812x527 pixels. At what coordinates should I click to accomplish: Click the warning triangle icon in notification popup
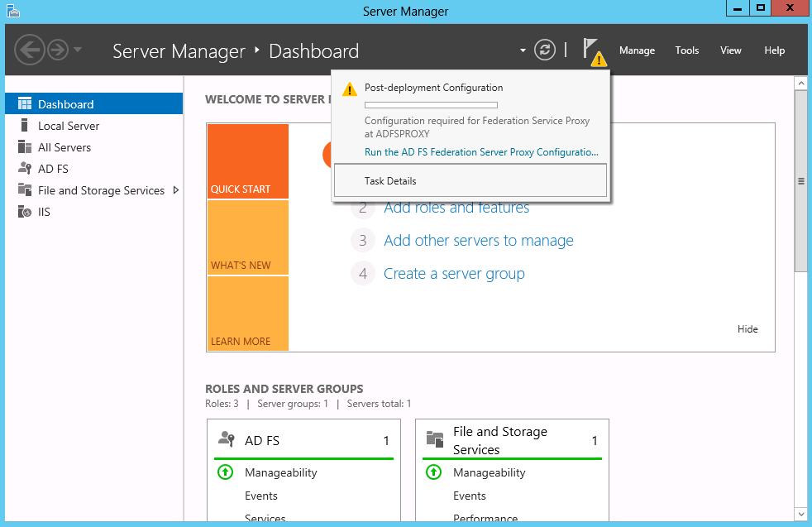[350, 89]
